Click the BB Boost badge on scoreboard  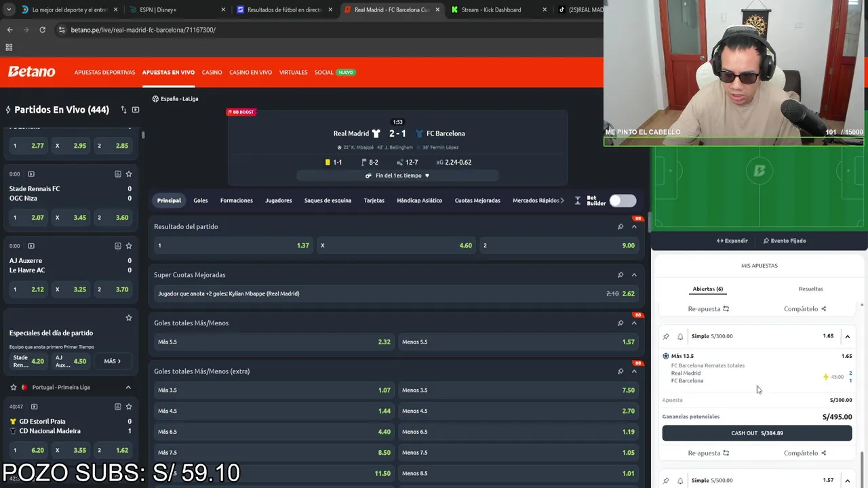click(x=241, y=112)
